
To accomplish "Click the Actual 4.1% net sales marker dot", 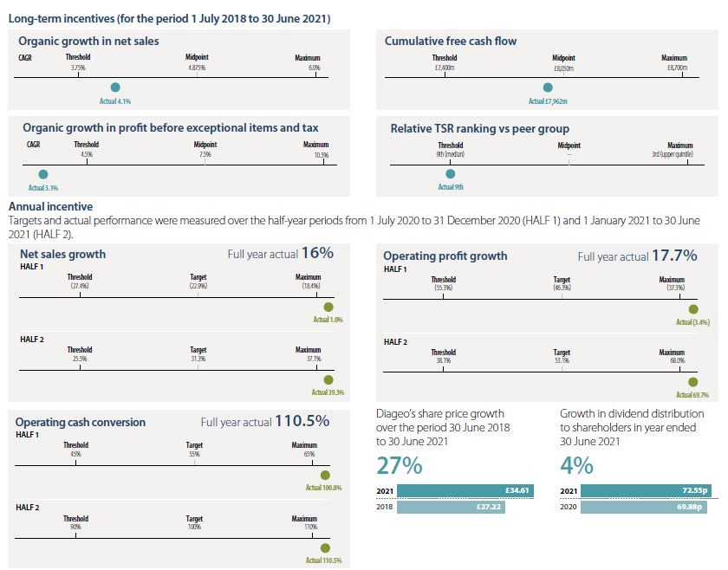I will coord(115,87).
